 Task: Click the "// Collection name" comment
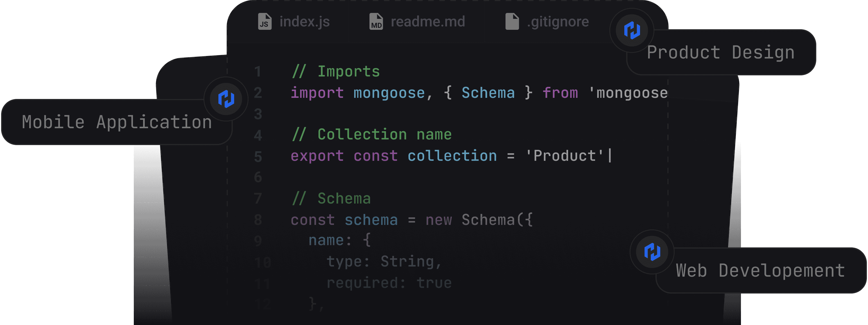pos(371,135)
